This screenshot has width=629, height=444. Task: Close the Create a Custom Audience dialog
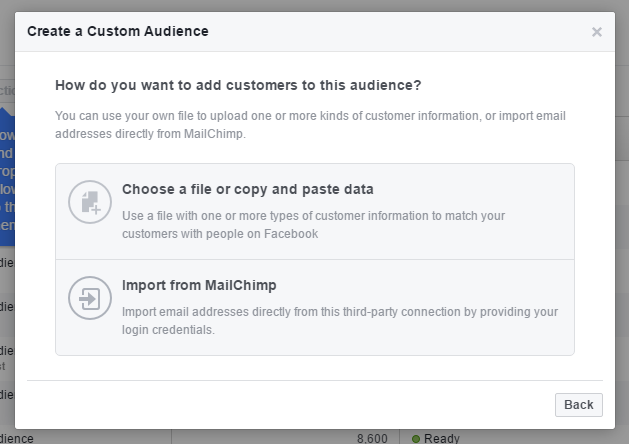(597, 32)
